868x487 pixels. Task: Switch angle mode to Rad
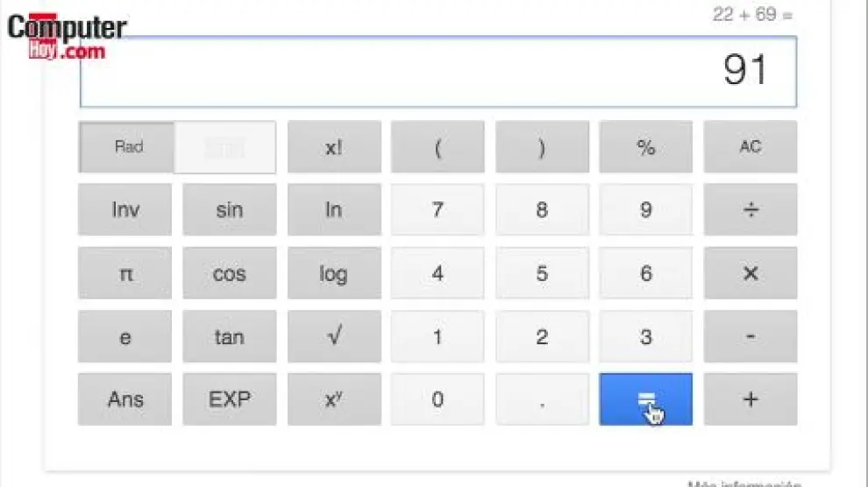128,147
